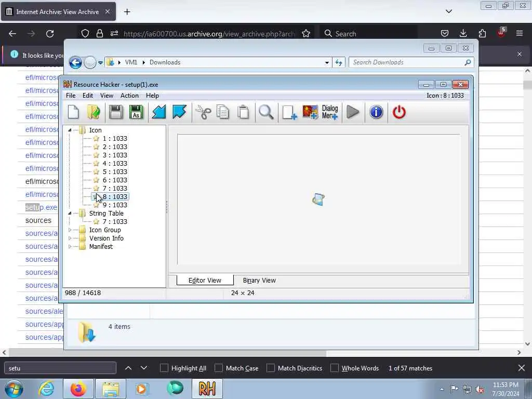Click the Save floppy icon in Resource Hacker
Viewport: 532px width, 399px height.
click(x=116, y=112)
